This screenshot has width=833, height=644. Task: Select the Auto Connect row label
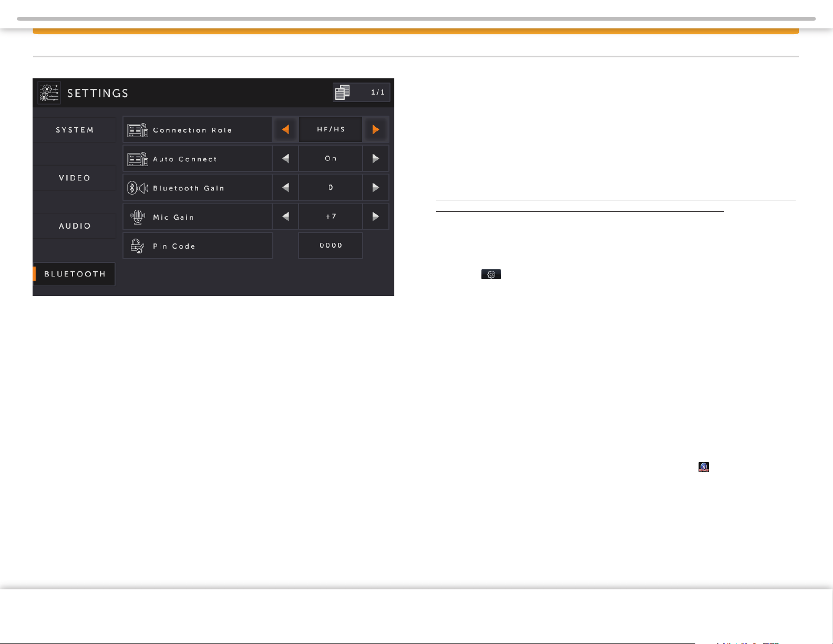pos(185,159)
